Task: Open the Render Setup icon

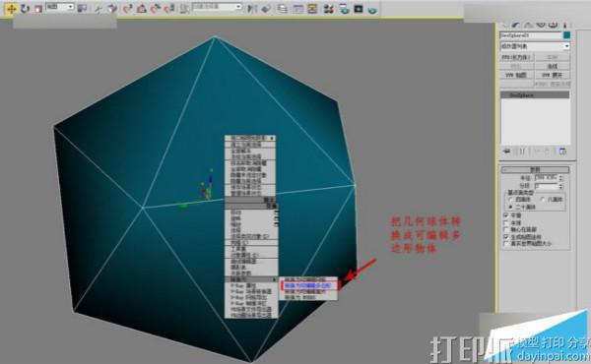Action: coord(344,9)
